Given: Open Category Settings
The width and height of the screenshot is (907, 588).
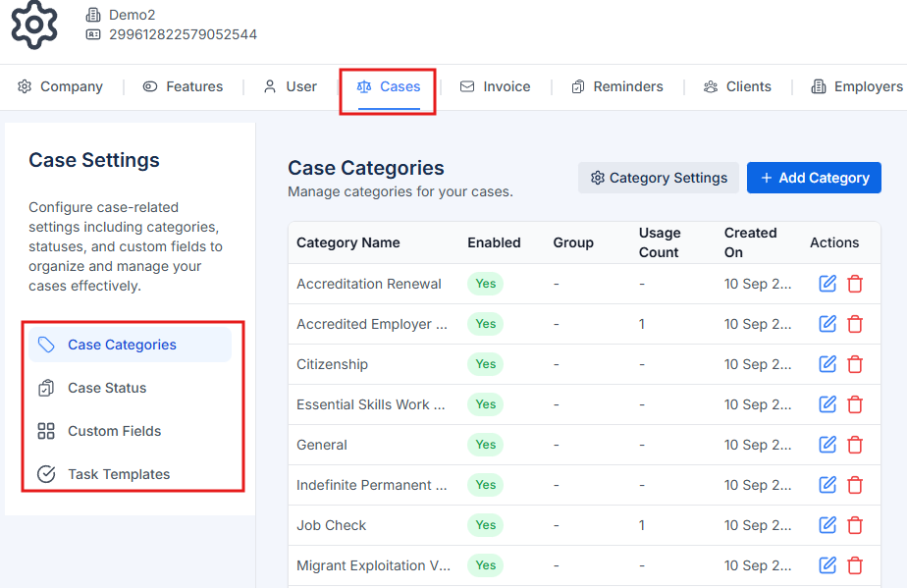Looking at the screenshot, I should (x=658, y=178).
